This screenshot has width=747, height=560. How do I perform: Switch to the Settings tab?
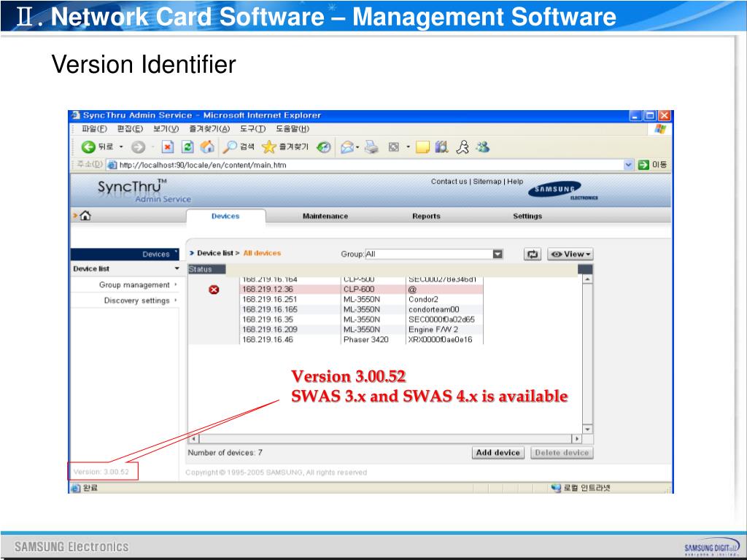pyautogui.click(x=527, y=216)
